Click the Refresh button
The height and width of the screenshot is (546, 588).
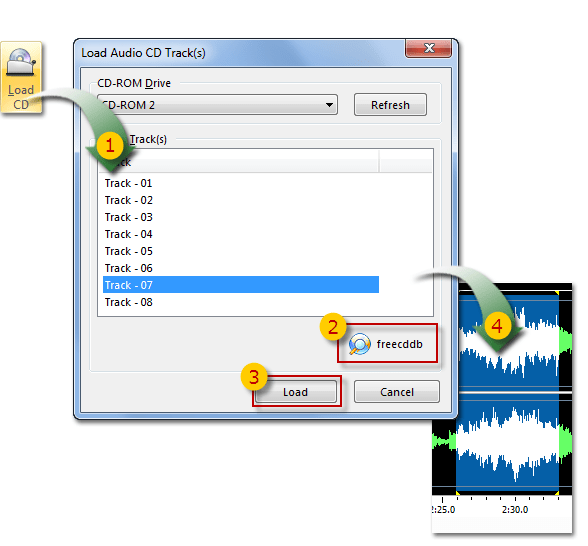390,105
